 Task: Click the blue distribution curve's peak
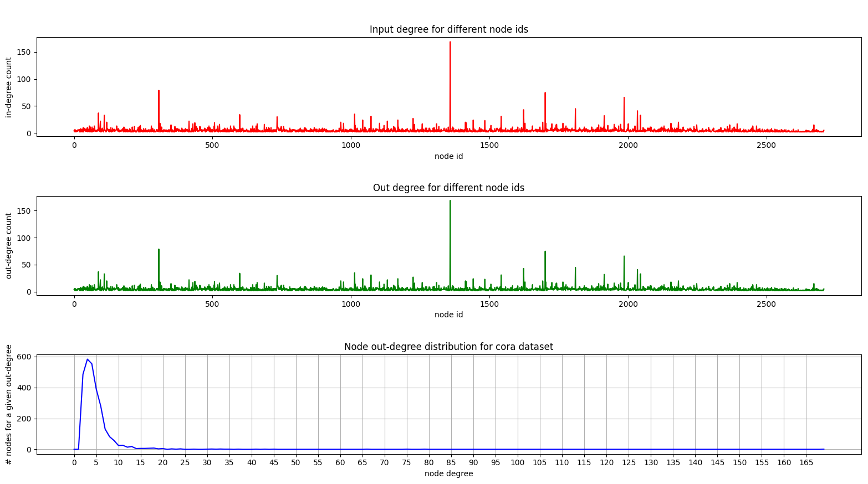point(88,359)
